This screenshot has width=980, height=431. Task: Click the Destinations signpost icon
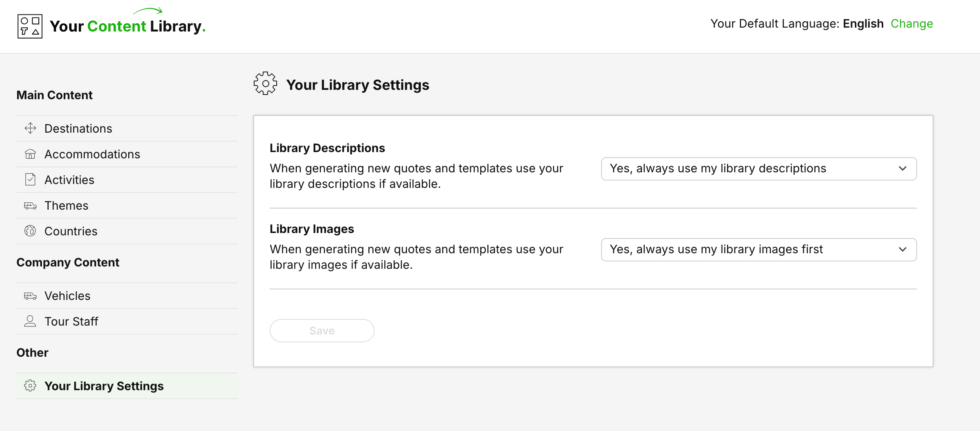tap(30, 128)
